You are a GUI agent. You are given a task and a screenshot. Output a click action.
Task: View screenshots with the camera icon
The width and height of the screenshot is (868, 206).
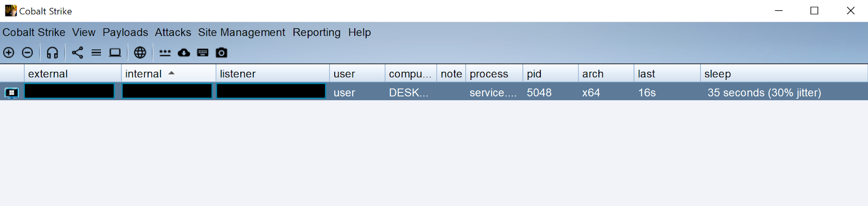click(221, 53)
